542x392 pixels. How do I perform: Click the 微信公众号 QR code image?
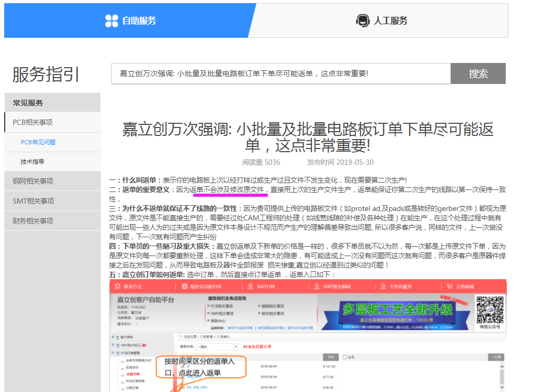[x=489, y=309]
